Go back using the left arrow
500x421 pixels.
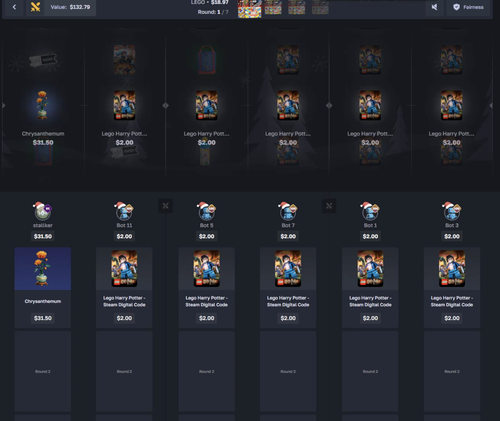14,7
